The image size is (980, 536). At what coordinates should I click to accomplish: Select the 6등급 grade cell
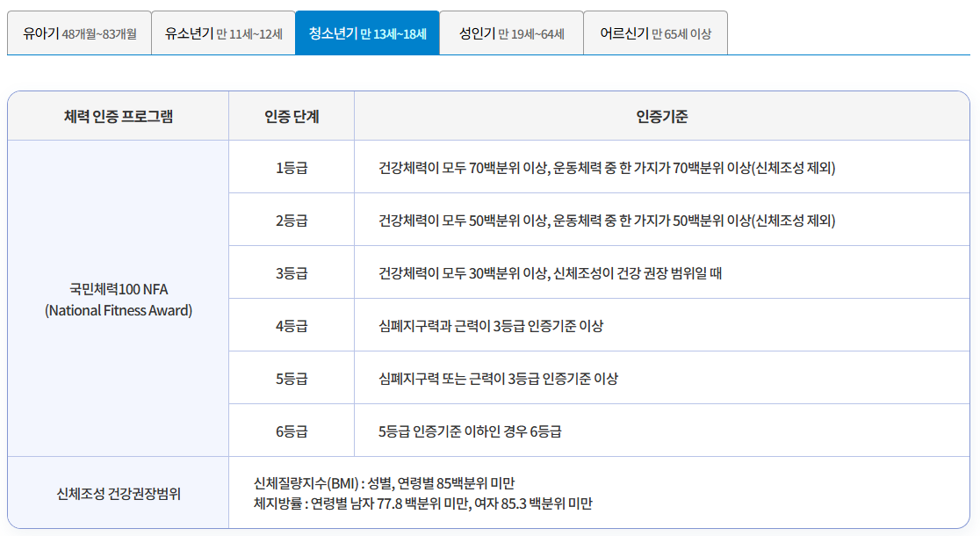click(x=291, y=430)
